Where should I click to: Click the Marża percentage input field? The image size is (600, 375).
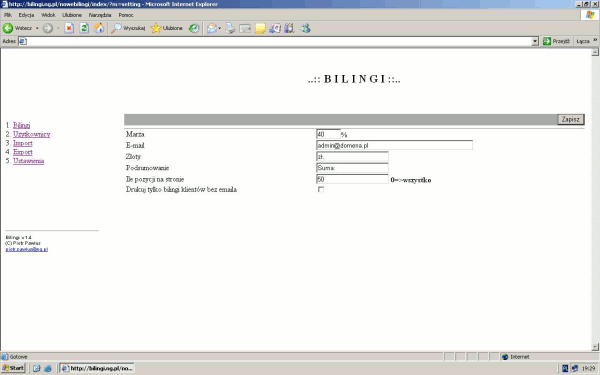click(x=328, y=134)
